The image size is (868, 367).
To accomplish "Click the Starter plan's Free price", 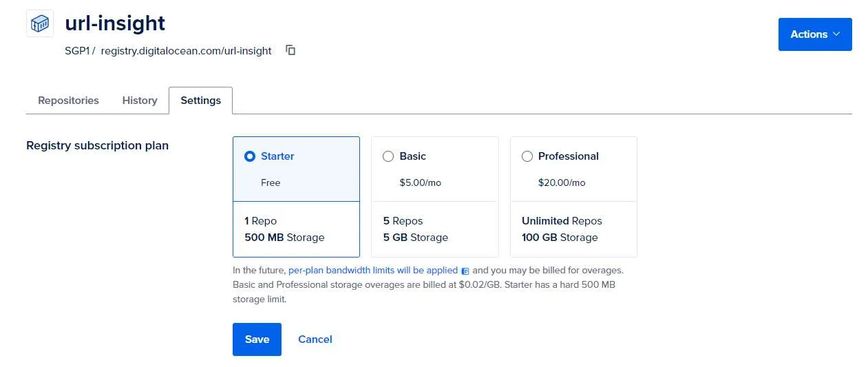I will (271, 183).
